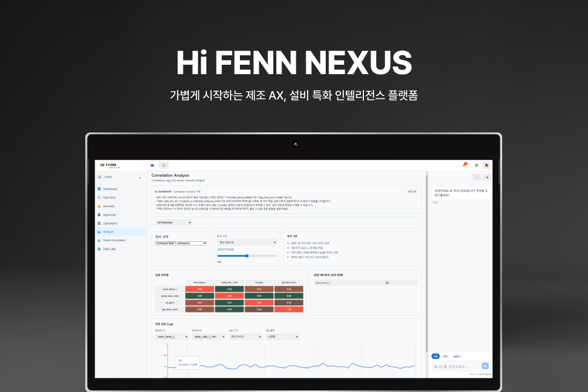Click the database icon in top bar
588x392 pixels.
pyautogui.click(x=163, y=165)
